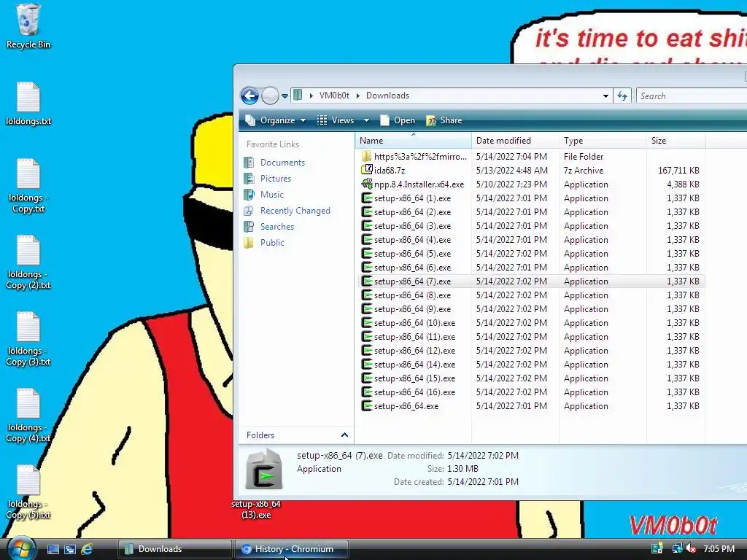Expand the address bar history dropdown
Screen dimensions: 747x560
coord(605,96)
